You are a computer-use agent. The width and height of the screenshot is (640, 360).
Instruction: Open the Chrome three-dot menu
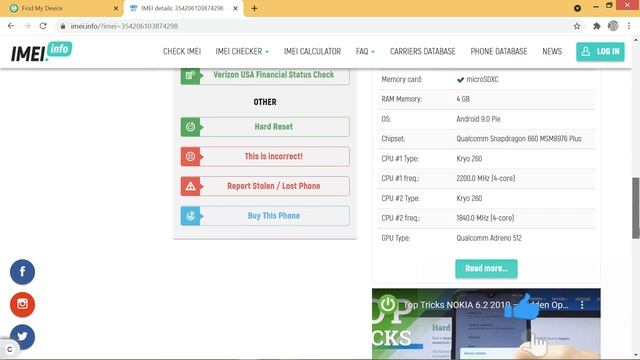[629, 26]
